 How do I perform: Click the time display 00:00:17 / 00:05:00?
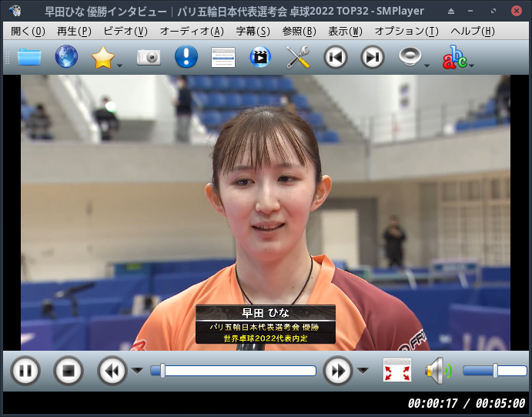(x=467, y=403)
